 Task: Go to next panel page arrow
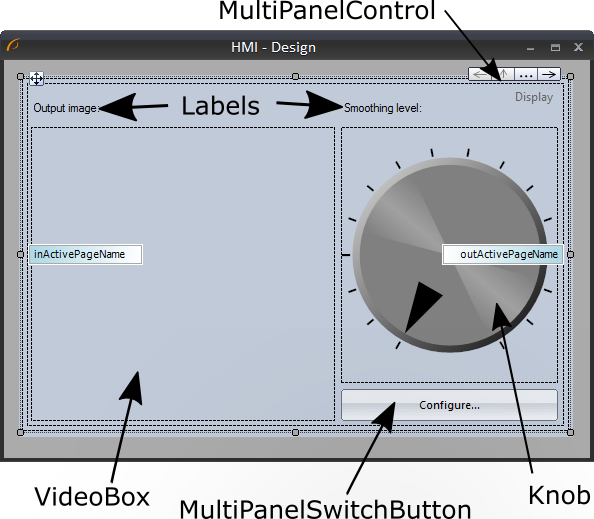(x=549, y=74)
